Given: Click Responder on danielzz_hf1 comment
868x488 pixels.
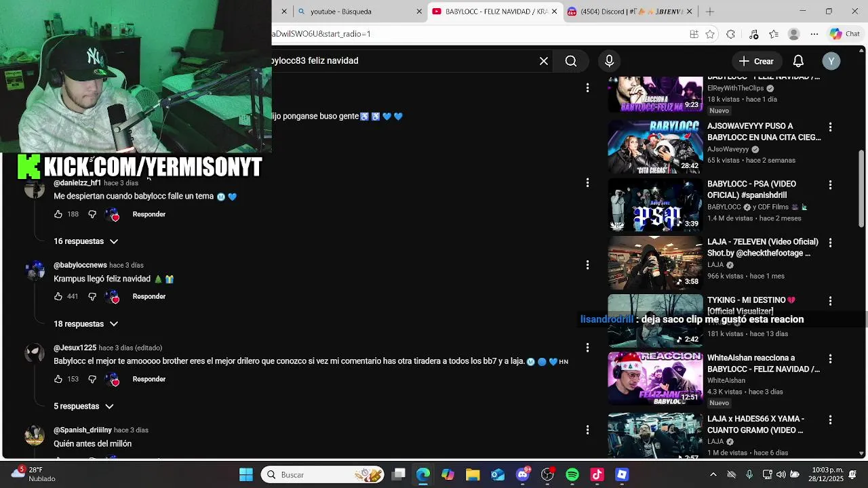Looking at the screenshot, I should [149, 214].
